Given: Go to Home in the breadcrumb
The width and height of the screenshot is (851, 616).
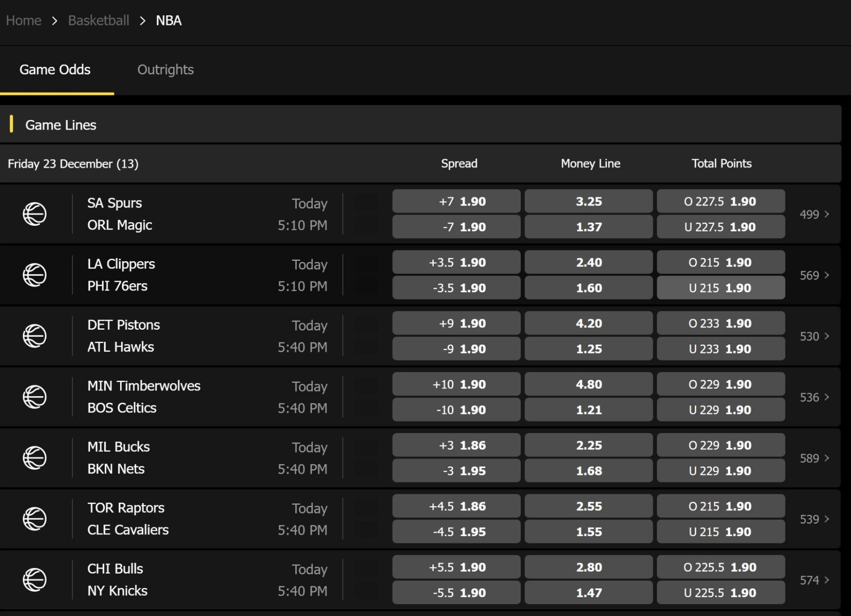Looking at the screenshot, I should pos(23,20).
